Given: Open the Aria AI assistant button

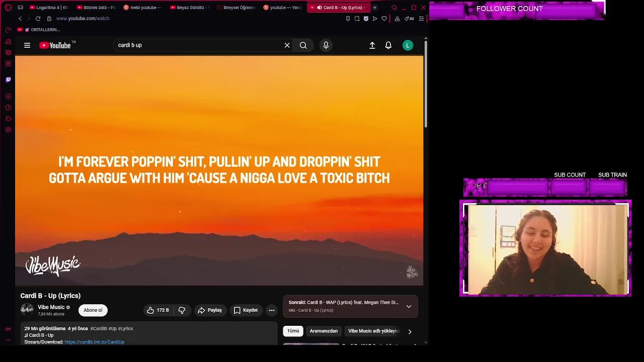Looking at the screenshot, I should point(409,19).
